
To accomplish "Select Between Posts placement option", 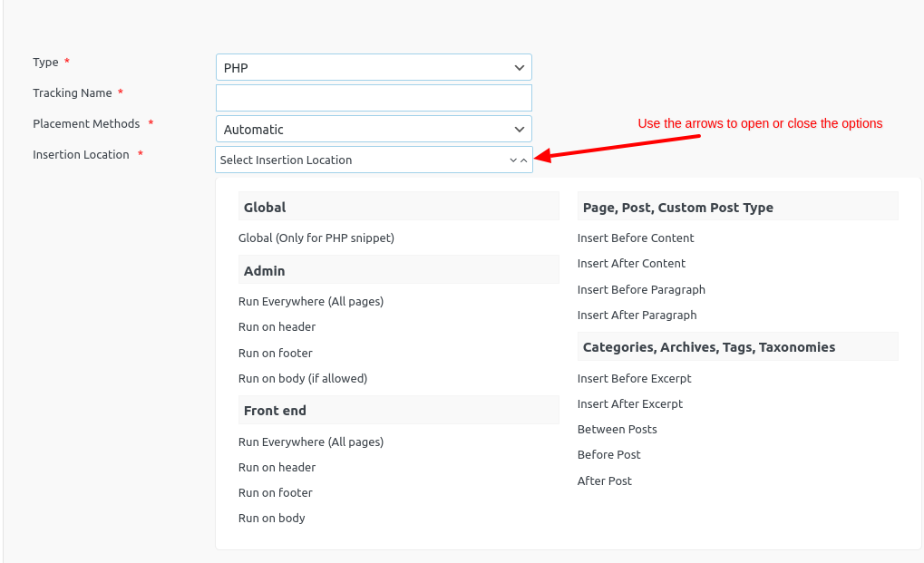I will (617, 429).
